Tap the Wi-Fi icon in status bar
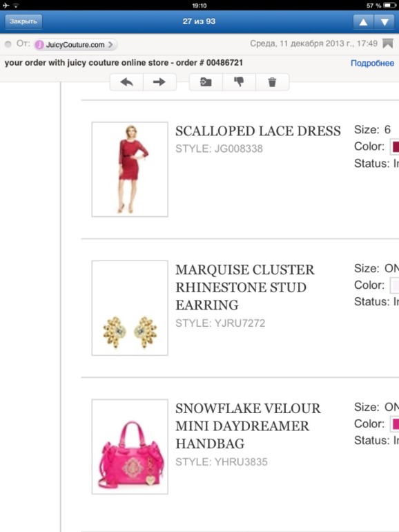This screenshot has height=532, width=399. click(16, 6)
